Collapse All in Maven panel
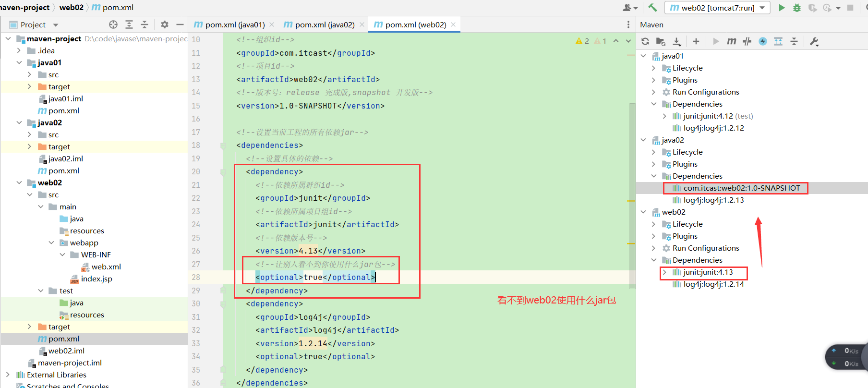The height and width of the screenshot is (388, 868). 794,41
